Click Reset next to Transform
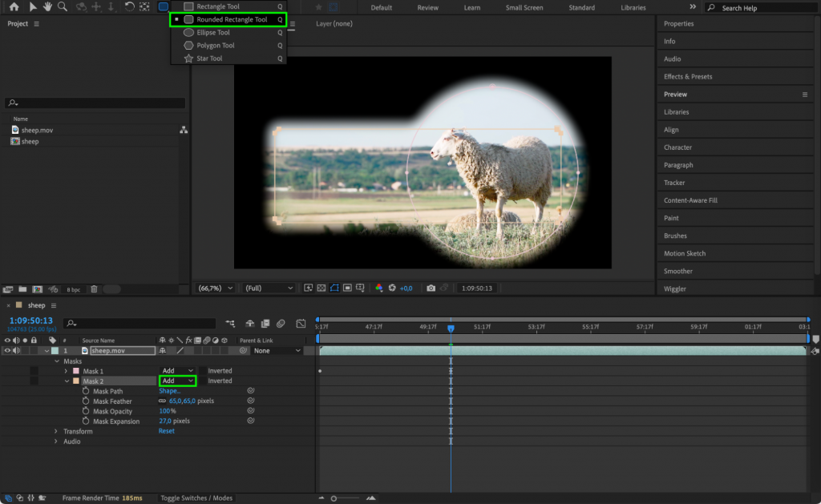 166,431
